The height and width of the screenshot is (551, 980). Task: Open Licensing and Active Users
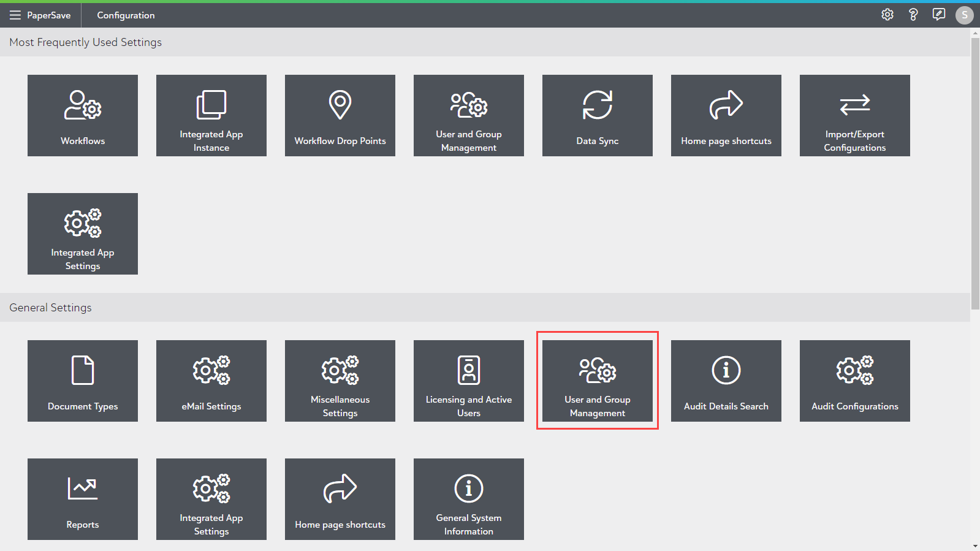(x=469, y=381)
